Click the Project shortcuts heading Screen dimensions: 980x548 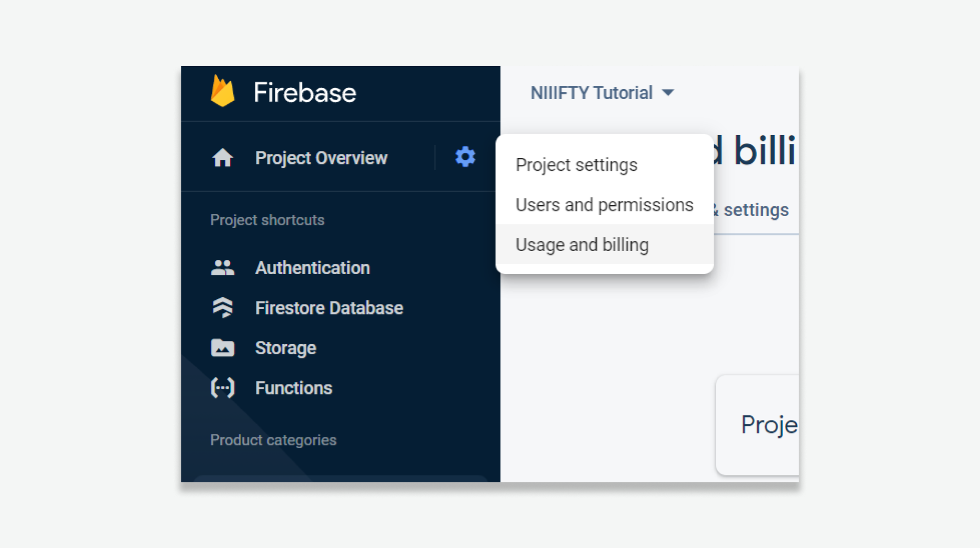267,220
